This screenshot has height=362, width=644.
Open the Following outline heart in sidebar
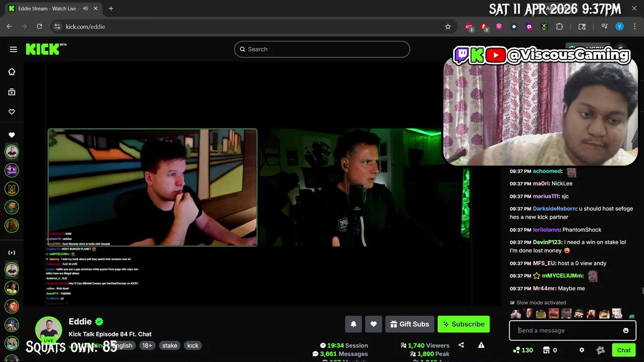tap(12, 112)
